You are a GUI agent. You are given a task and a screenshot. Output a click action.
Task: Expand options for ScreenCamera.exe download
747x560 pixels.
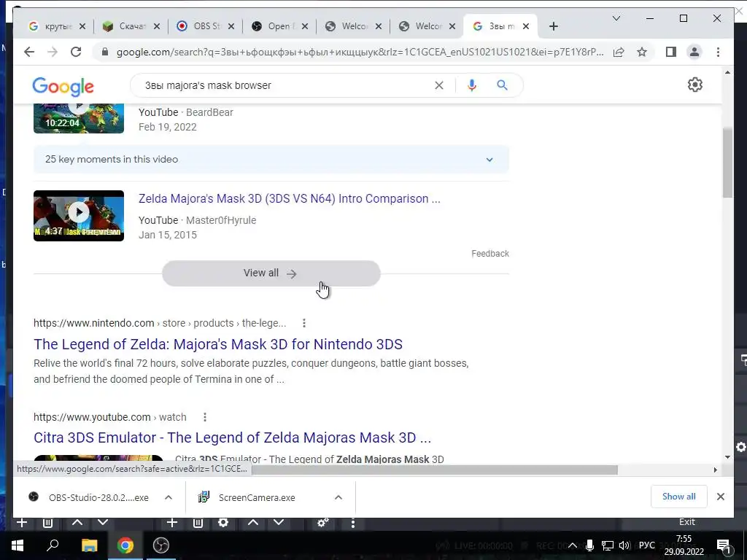pos(338,497)
